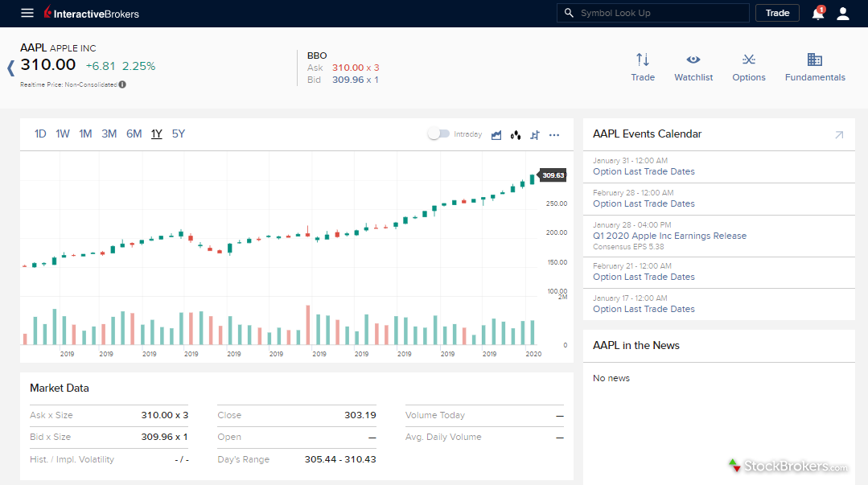Select the 5Y chart range

(x=179, y=134)
